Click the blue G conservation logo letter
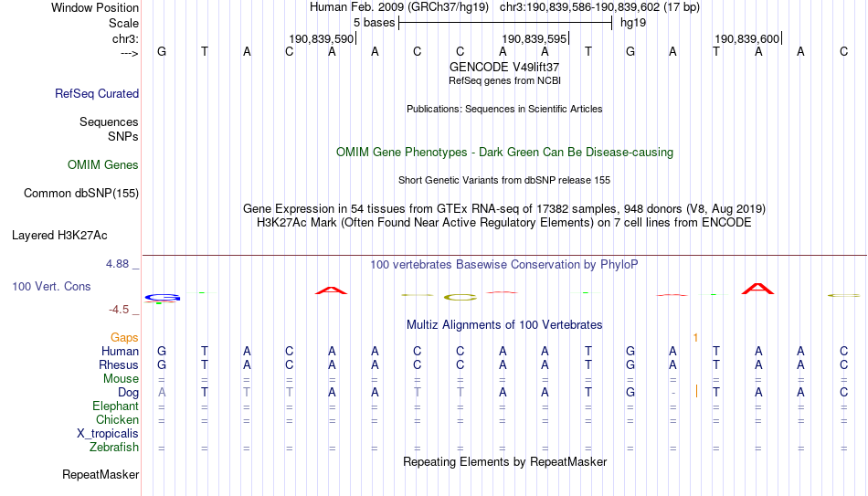Viewport: 868px width, 496px height. tap(163, 298)
